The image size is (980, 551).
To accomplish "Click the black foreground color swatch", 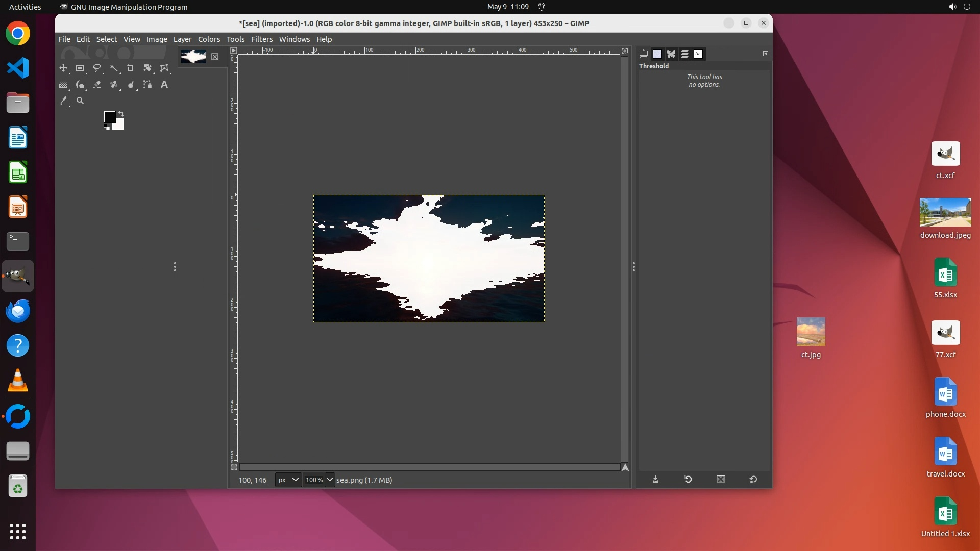I will 109,117.
